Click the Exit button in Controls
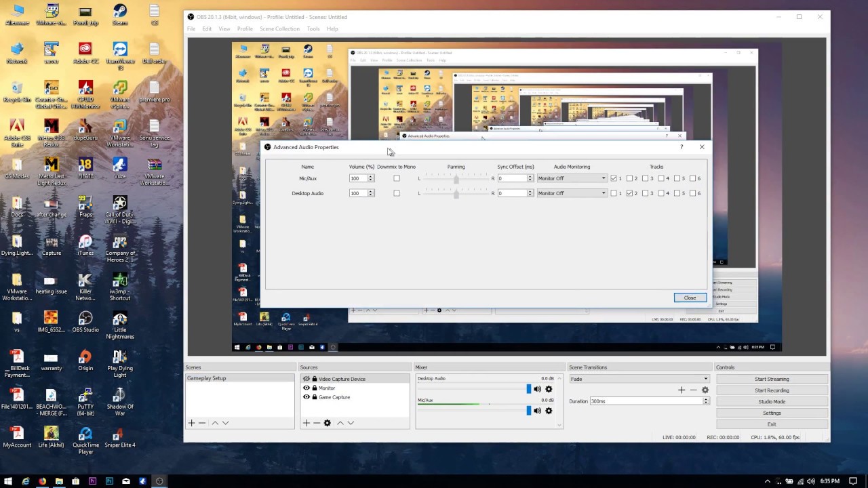 [772, 424]
